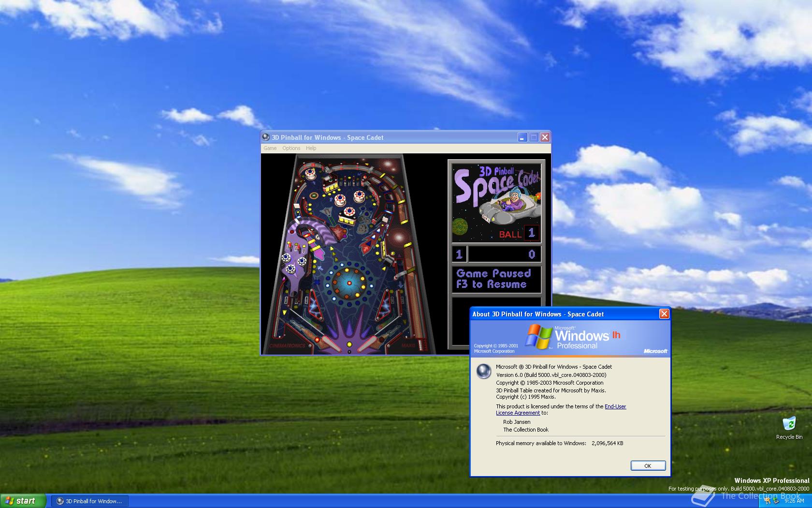Click the player score display showing 0
Screen dimensions: 812x508
(504, 254)
